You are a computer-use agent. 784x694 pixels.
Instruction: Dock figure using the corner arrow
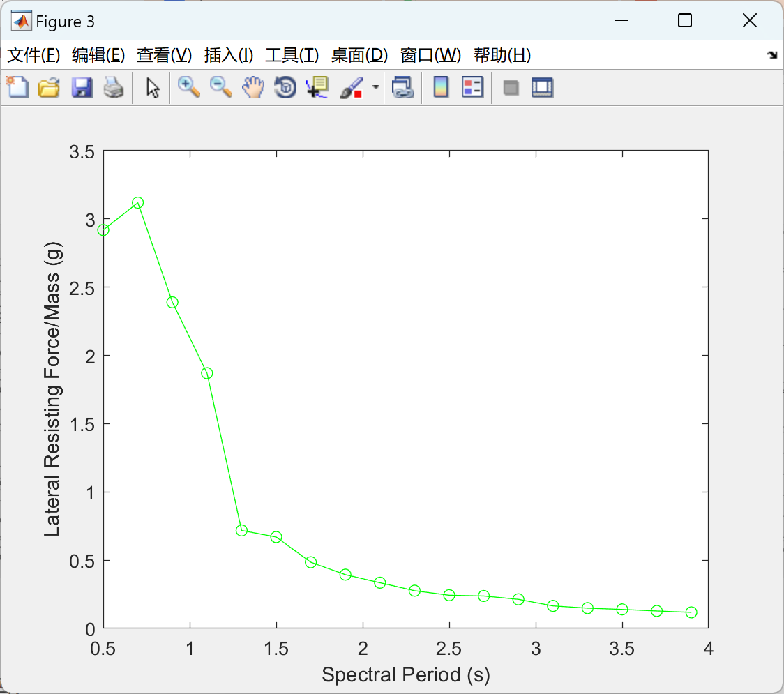point(772,55)
